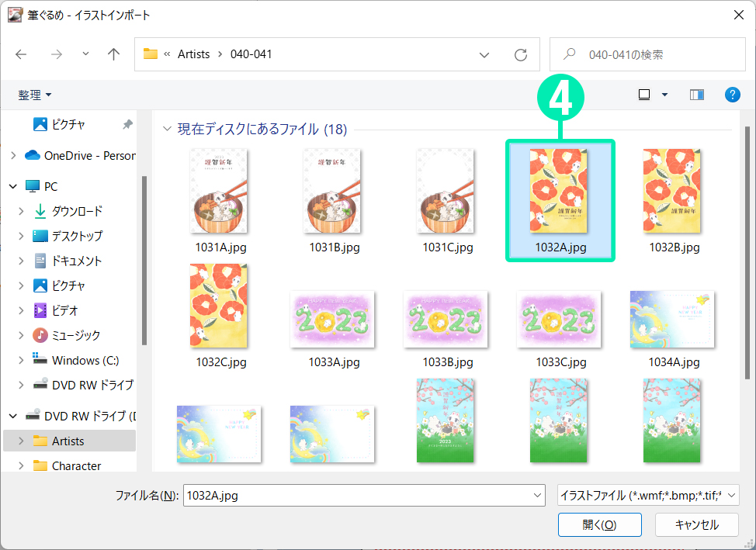Screen dimensions: 756x550
Task: Expand the OneDrive tree node
Action: point(13,155)
